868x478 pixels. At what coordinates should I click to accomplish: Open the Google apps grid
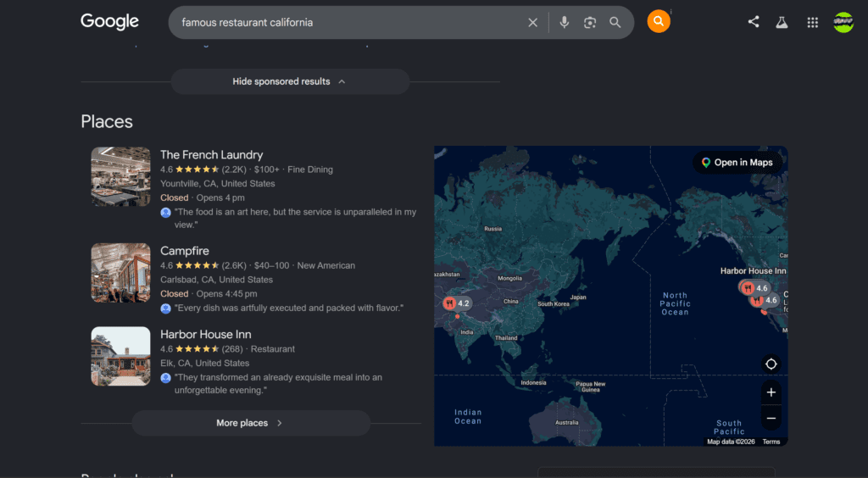(x=813, y=22)
